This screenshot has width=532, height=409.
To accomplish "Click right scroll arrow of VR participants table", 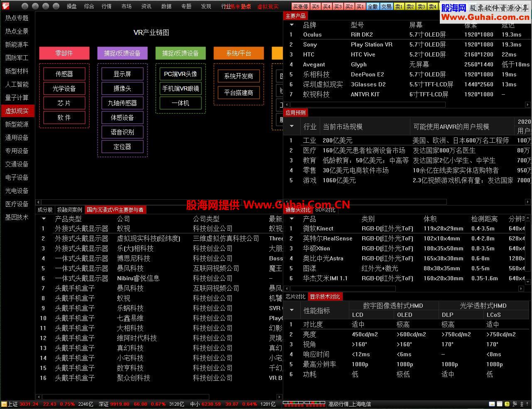I will click(x=279, y=397).
